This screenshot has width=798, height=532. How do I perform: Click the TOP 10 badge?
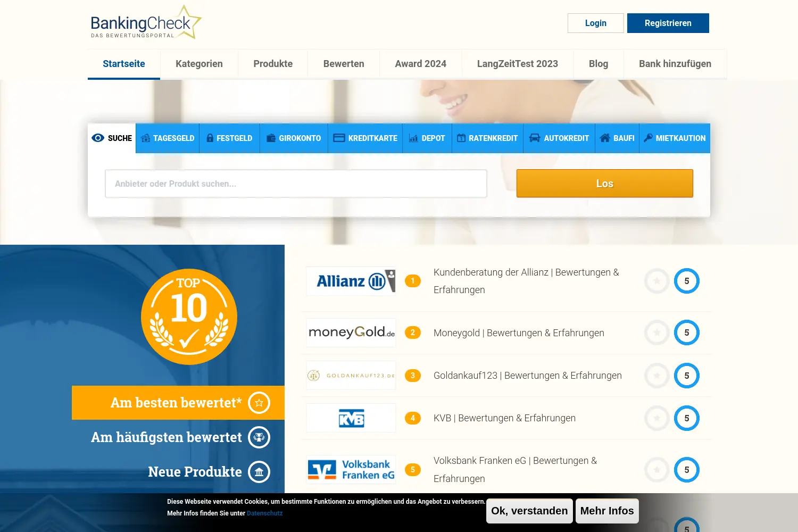pos(189,317)
